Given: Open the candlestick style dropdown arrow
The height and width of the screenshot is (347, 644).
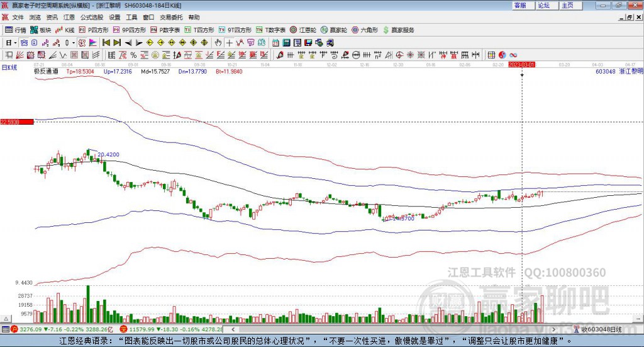Looking at the screenshot, I should point(74,43).
